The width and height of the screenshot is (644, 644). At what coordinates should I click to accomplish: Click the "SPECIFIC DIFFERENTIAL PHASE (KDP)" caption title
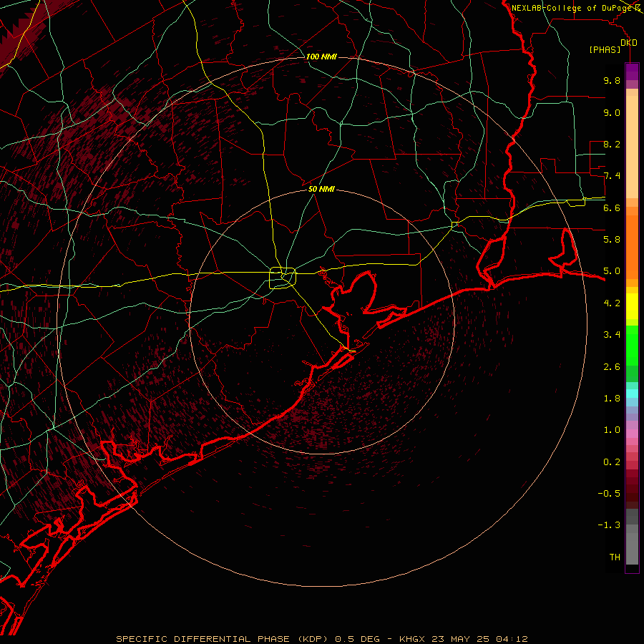pyautogui.click(x=223, y=639)
